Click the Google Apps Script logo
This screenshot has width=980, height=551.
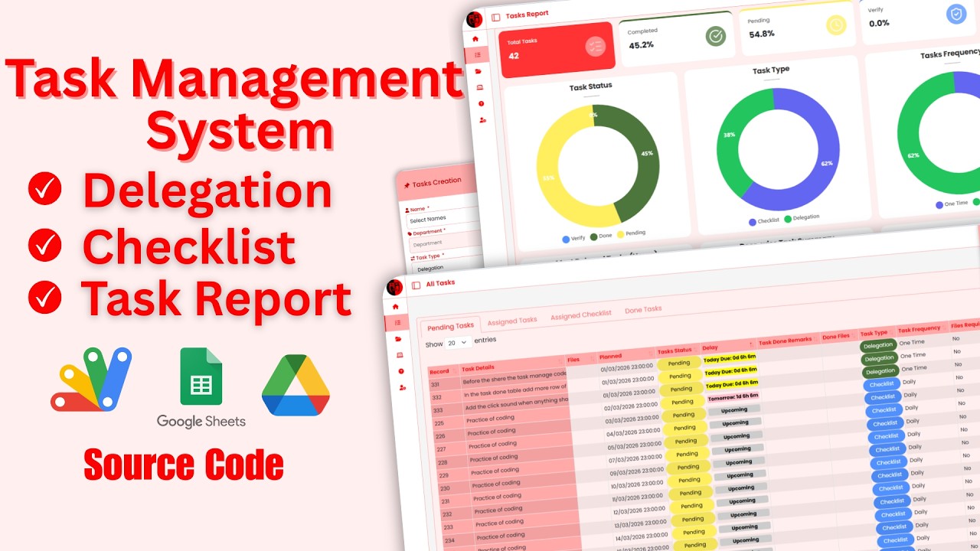91,380
